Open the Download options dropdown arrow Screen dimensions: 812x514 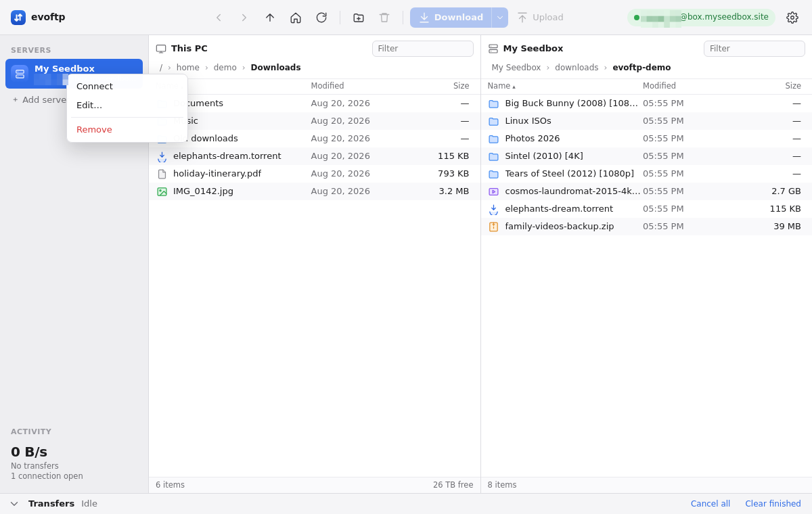(500, 18)
